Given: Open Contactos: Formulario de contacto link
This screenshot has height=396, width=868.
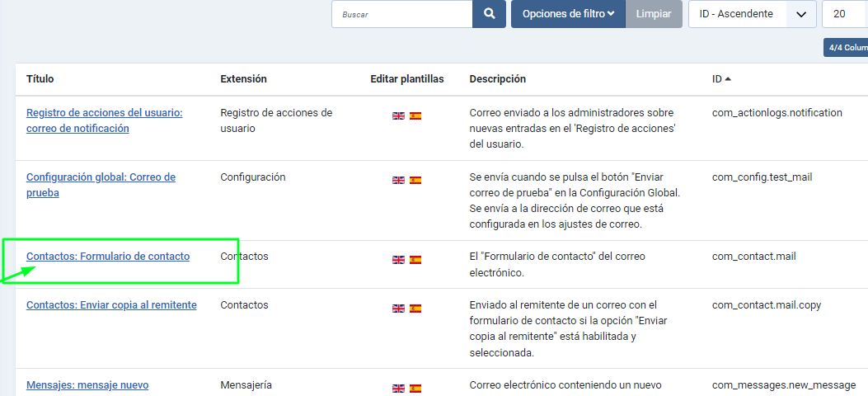Looking at the screenshot, I should (x=108, y=257).
